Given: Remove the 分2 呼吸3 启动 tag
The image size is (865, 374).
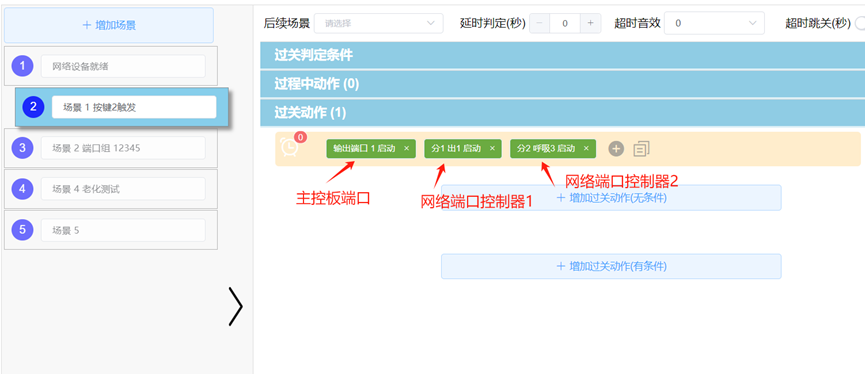Looking at the screenshot, I should point(586,148).
